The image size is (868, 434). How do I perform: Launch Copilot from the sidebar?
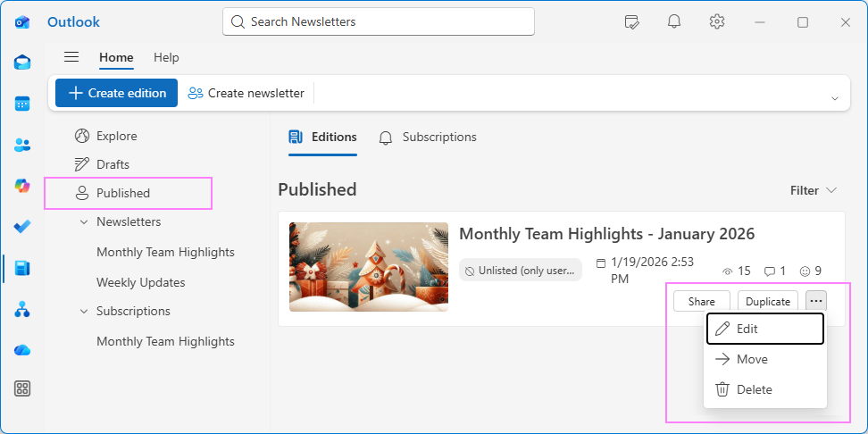pyautogui.click(x=22, y=186)
